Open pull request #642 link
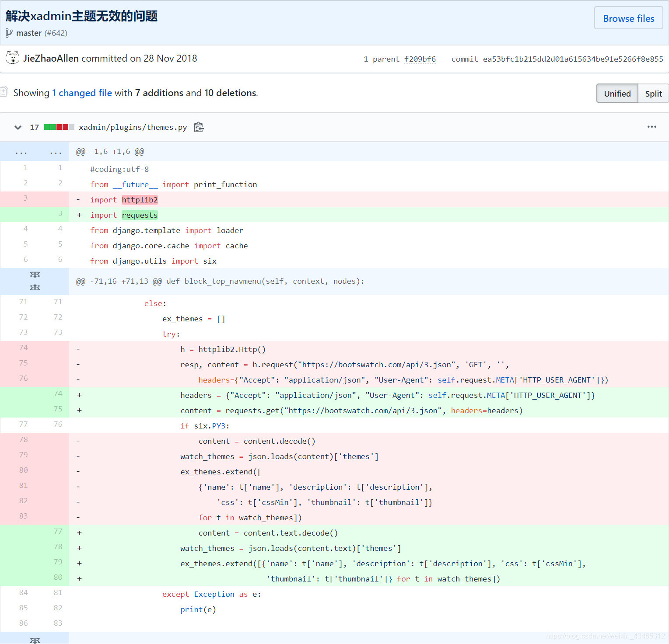This screenshot has height=644, width=669. [56, 33]
